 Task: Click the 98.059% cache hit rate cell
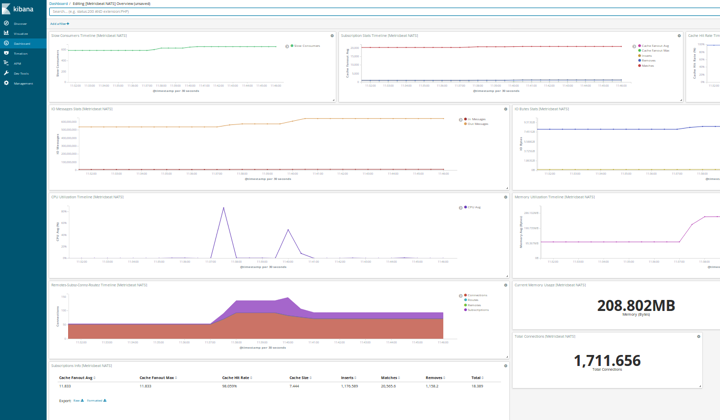click(229, 386)
